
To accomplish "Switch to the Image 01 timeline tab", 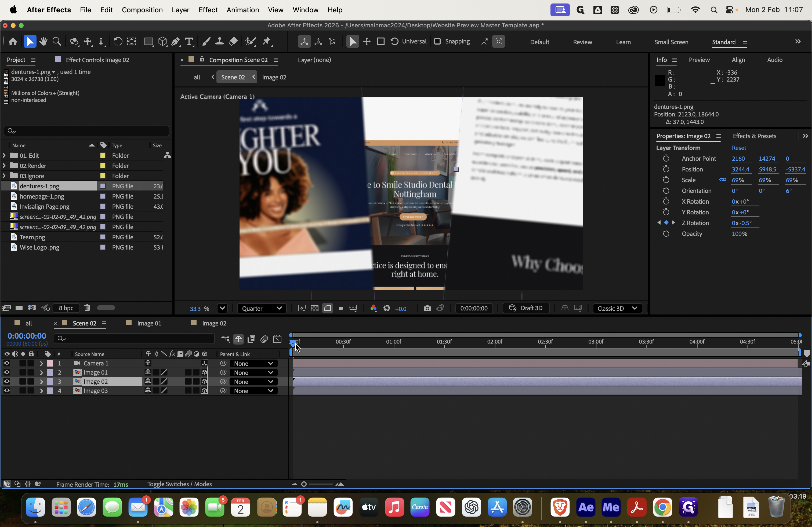I will pos(149,323).
